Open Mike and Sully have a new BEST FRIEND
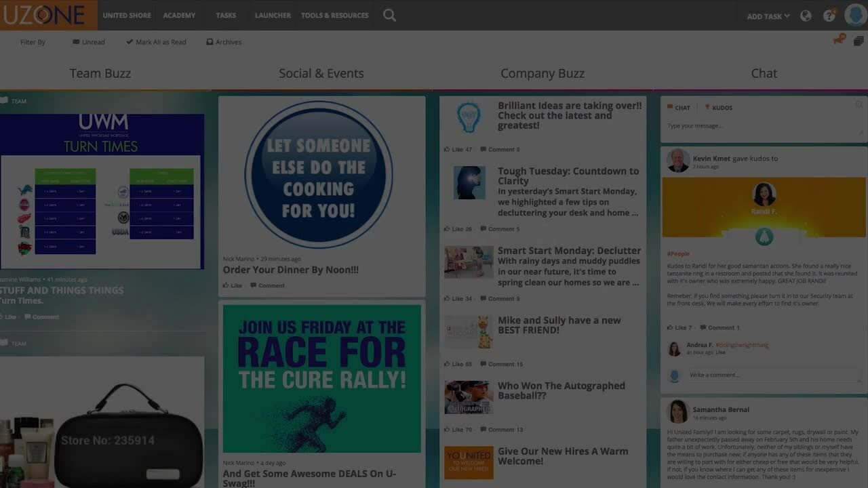This screenshot has width=868, height=488. [x=559, y=325]
